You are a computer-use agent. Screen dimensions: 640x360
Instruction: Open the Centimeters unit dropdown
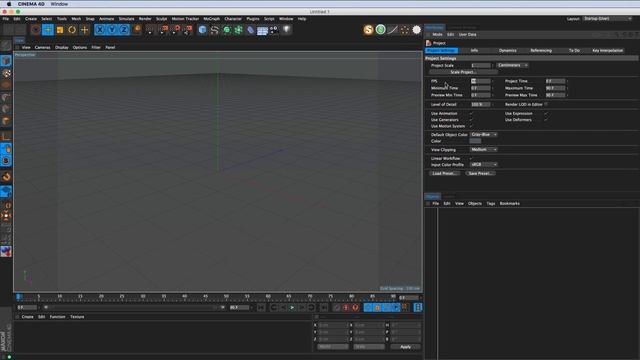(513, 65)
